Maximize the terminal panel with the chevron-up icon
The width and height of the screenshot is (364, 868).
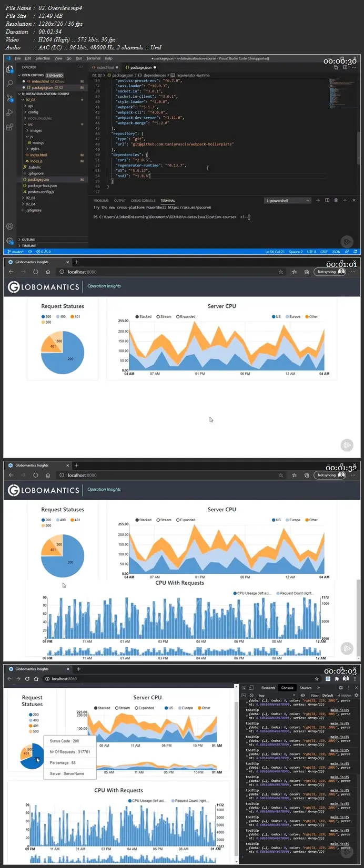pyautogui.click(x=345, y=200)
